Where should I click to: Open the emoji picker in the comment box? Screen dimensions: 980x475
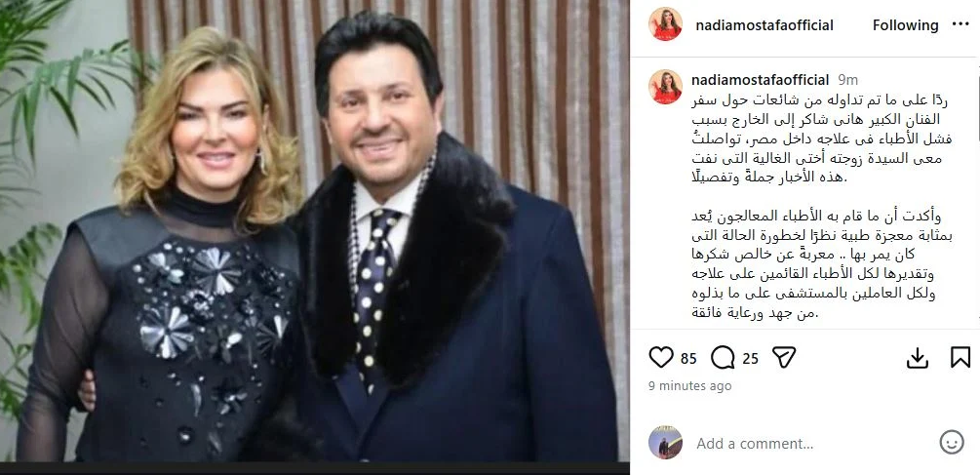coord(952,443)
